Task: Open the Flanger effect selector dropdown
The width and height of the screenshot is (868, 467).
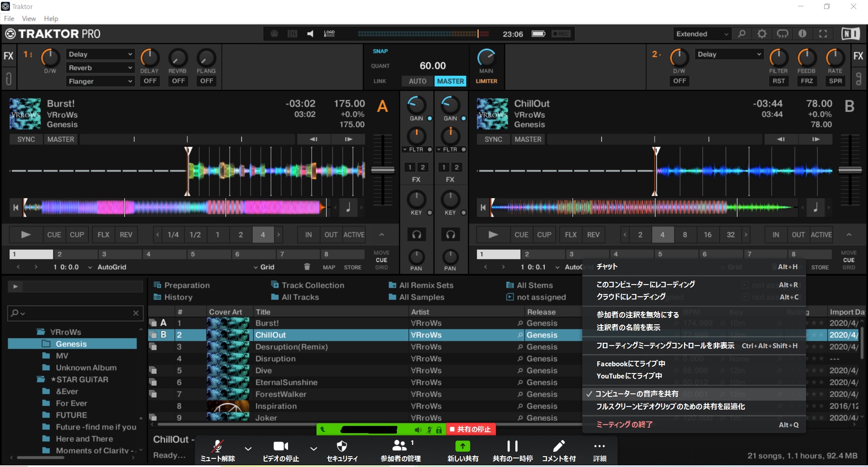Action: tap(100, 81)
